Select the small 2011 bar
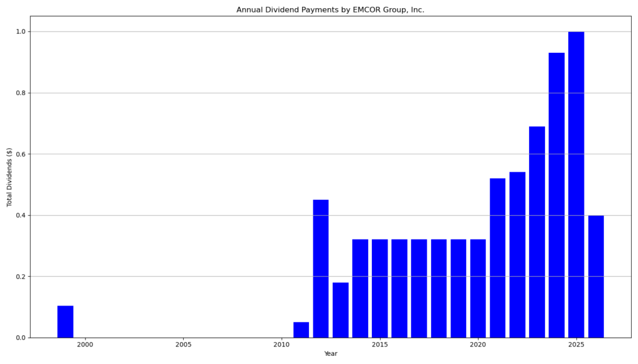The width and height of the screenshot is (638, 364). coord(301,330)
